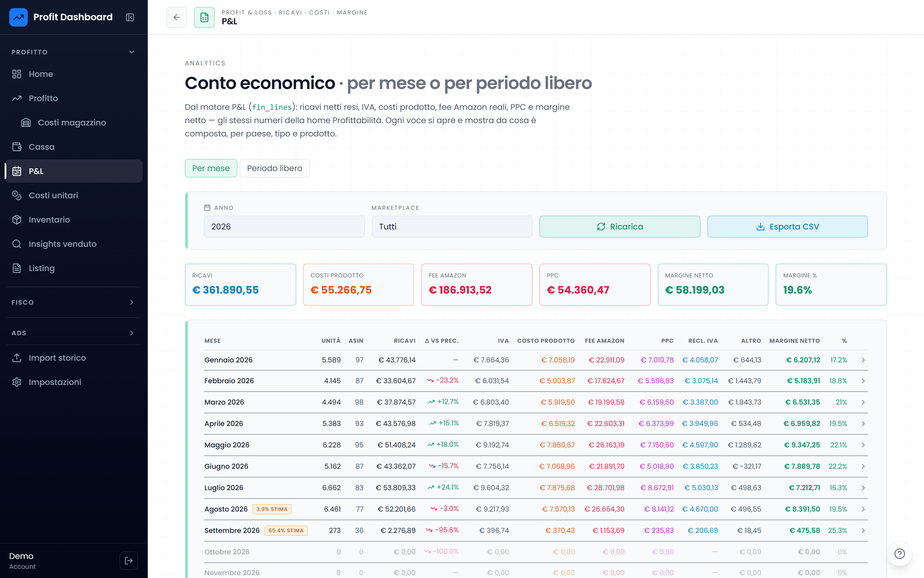Click the Ricarica reload button
The image size is (924, 578).
click(620, 227)
